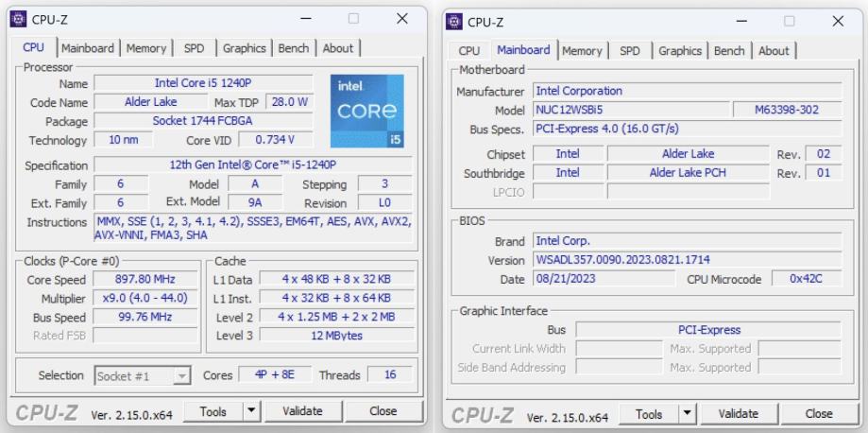
Task: Select the SPD tab in left window
Action: pos(194,48)
